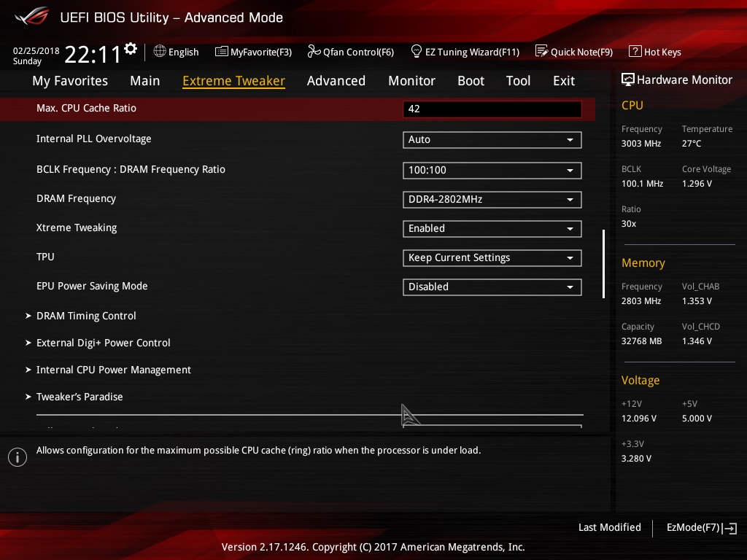
Task: Click the Max. CPU Cache Ratio label
Action: [x=86, y=108]
